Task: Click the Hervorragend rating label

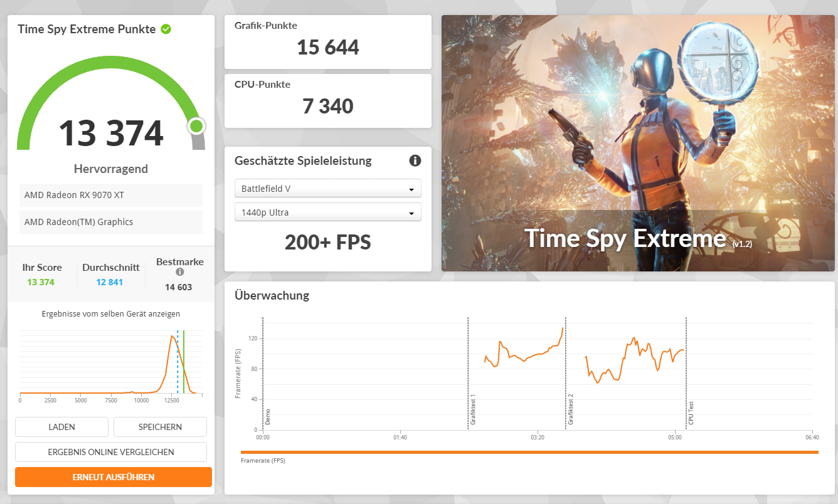Action: tap(111, 169)
